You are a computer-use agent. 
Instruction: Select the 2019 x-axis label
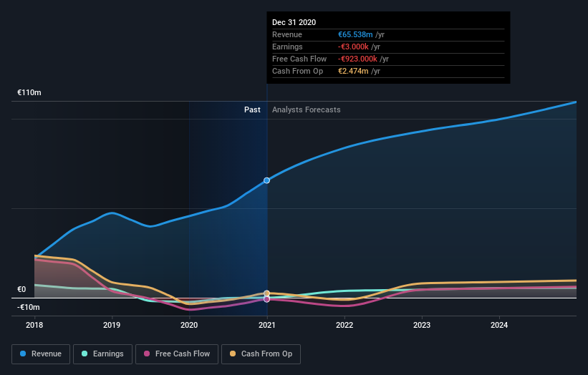(x=112, y=325)
